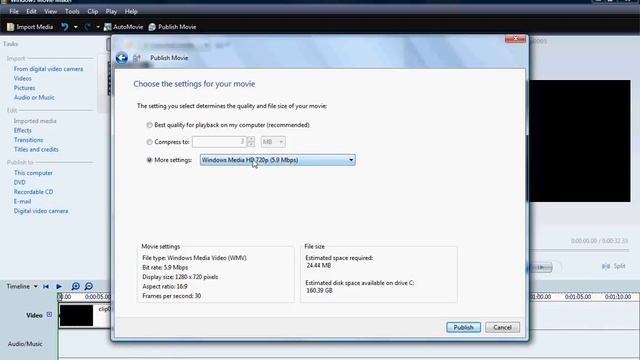Viewport: 640px width, 360px height.
Task: Click the Cancel button
Action: (x=502, y=327)
